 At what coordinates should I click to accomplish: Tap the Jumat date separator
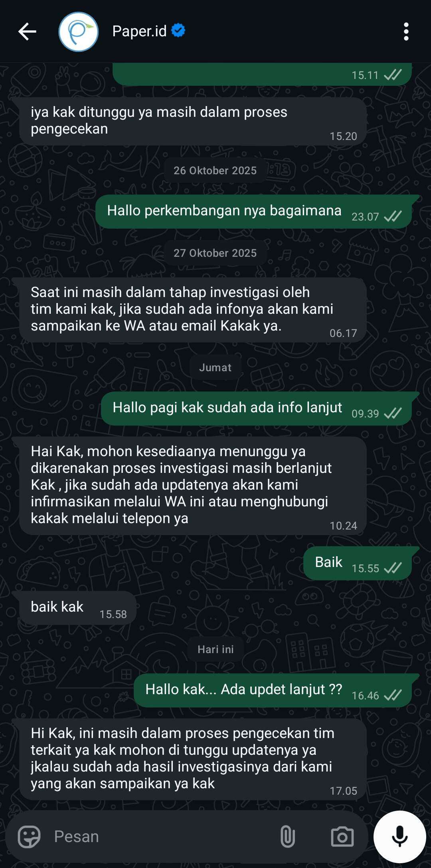click(x=215, y=368)
